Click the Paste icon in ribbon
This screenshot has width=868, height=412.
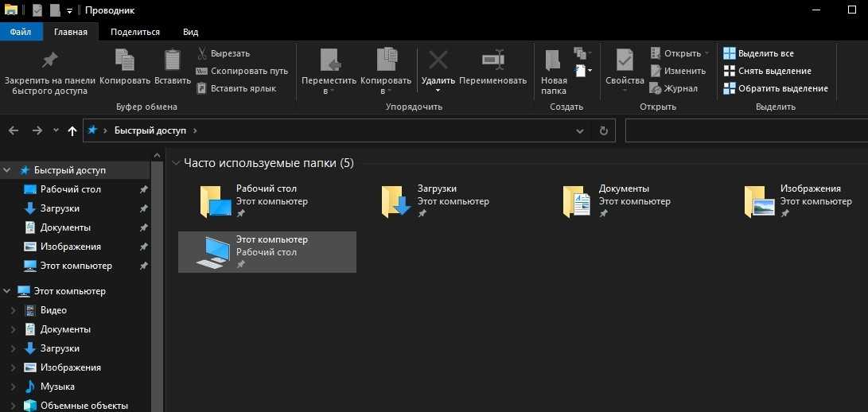click(x=172, y=60)
